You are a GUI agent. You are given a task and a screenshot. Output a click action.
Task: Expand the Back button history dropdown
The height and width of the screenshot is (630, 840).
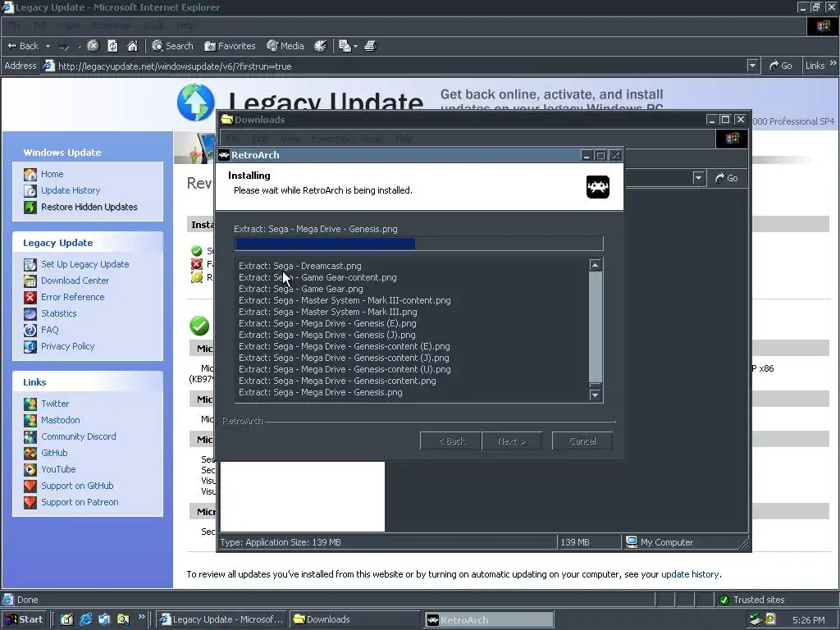pyautogui.click(x=48, y=47)
